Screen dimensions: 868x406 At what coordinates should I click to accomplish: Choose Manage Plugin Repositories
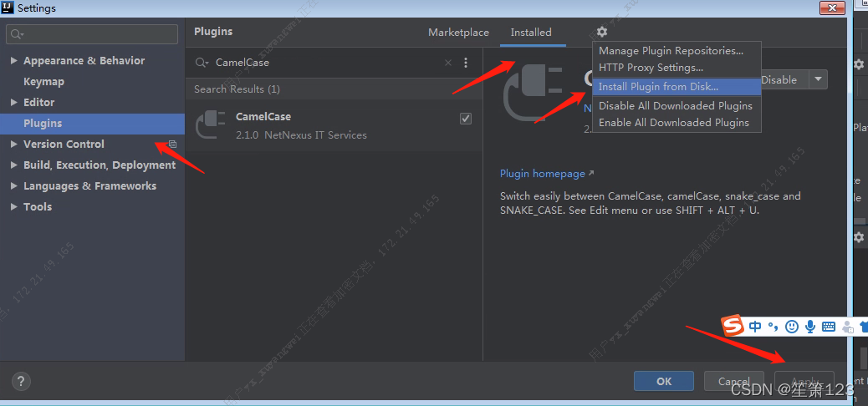(677, 51)
